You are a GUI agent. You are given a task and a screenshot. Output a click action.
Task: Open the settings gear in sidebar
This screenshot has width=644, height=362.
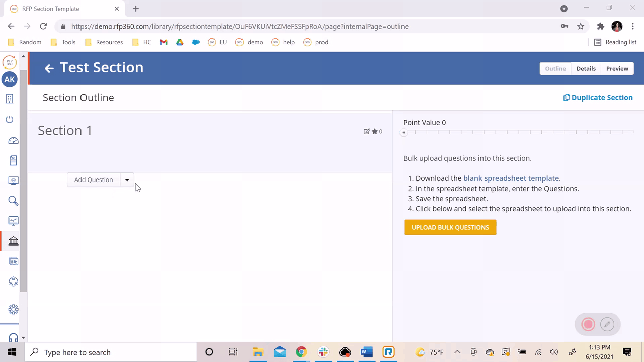[x=14, y=309]
